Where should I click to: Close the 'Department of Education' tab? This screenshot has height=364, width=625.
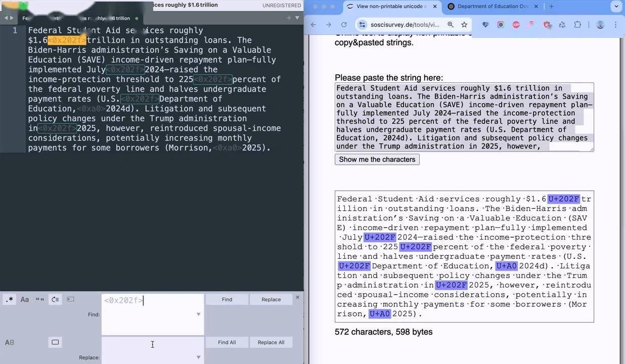(x=536, y=6)
